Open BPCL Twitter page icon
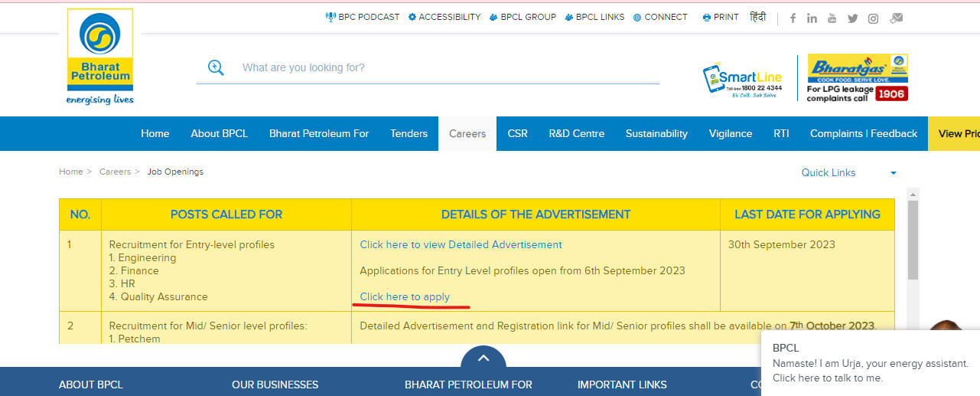Viewport: 980px width, 396px height. click(x=852, y=18)
